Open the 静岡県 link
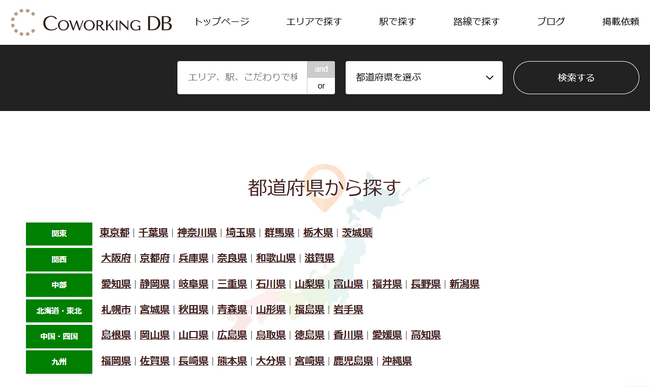This screenshot has height=388, width=650. pos(155,284)
